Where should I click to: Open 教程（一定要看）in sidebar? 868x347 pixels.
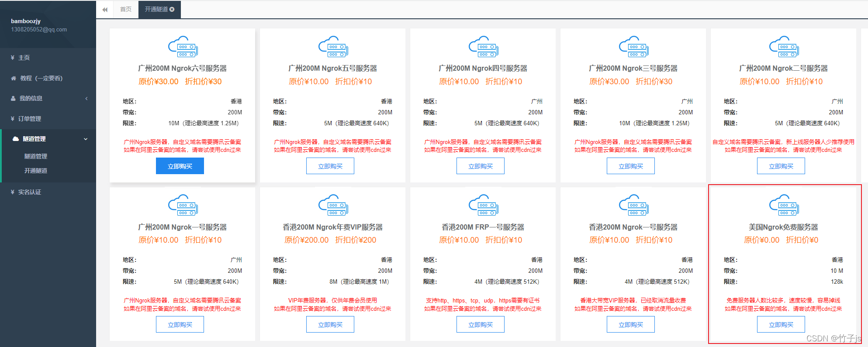[48, 78]
